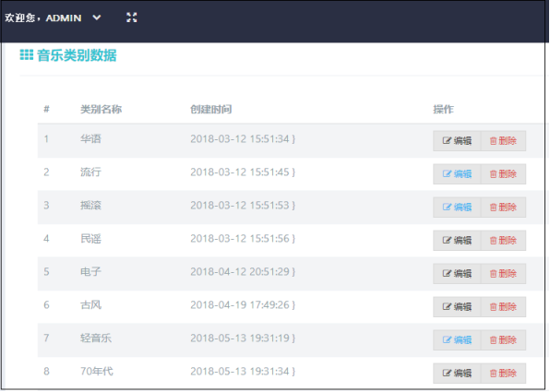The image size is (550, 392).
Task: Select the 摇滚 category name cell
Action: [x=90, y=205]
